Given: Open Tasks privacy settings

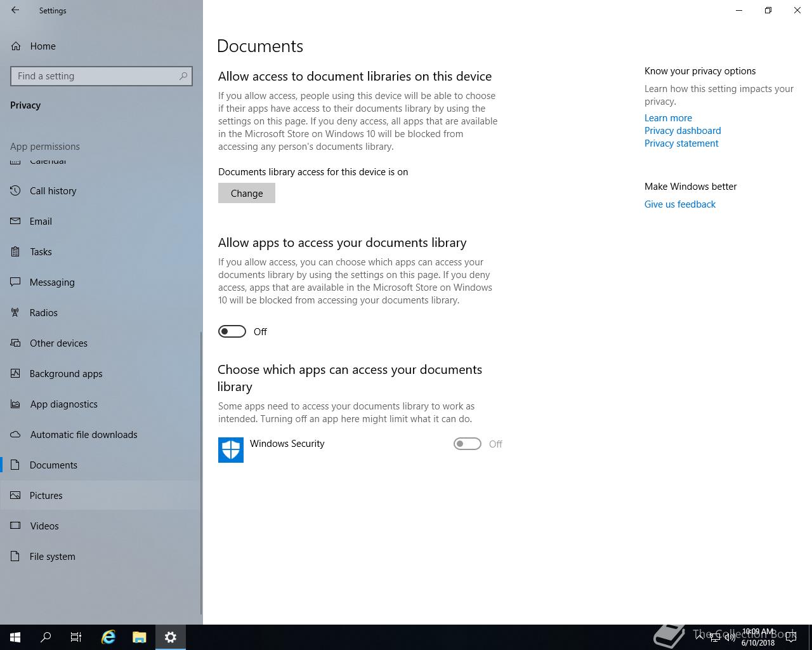Looking at the screenshot, I should [101, 251].
